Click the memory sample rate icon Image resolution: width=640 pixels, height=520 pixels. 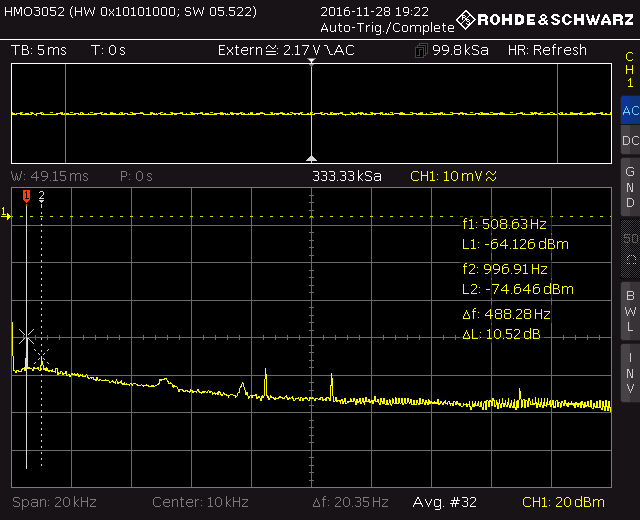[421, 51]
